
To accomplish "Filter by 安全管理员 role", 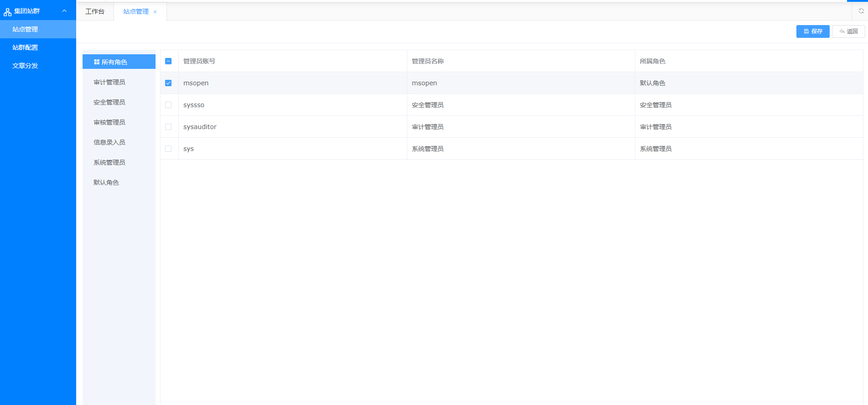I will [109, 102].
